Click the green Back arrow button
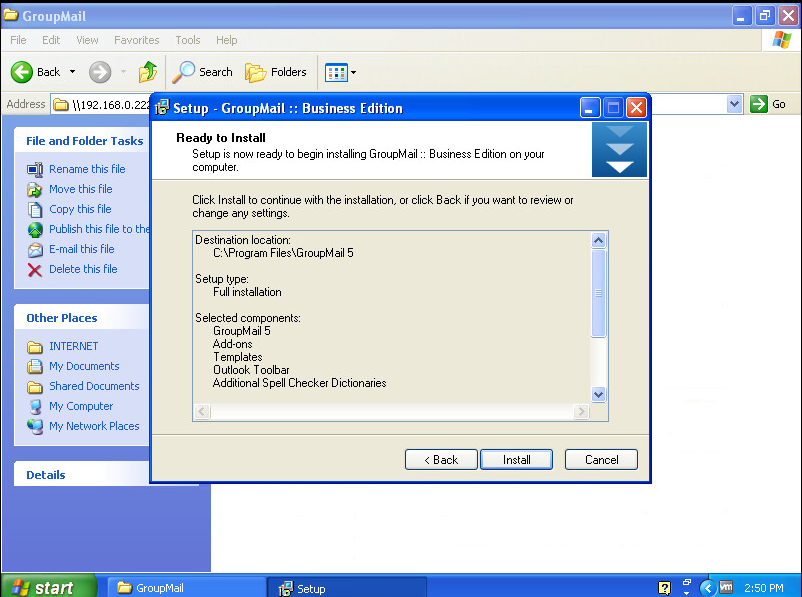The image size is (802, 597). pyautogui.click(x=23, y=72)
